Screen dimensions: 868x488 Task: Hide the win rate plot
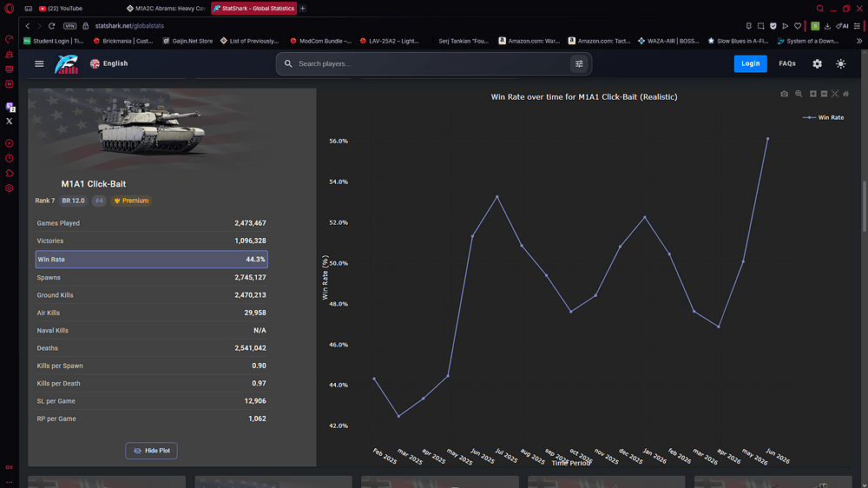151,451
